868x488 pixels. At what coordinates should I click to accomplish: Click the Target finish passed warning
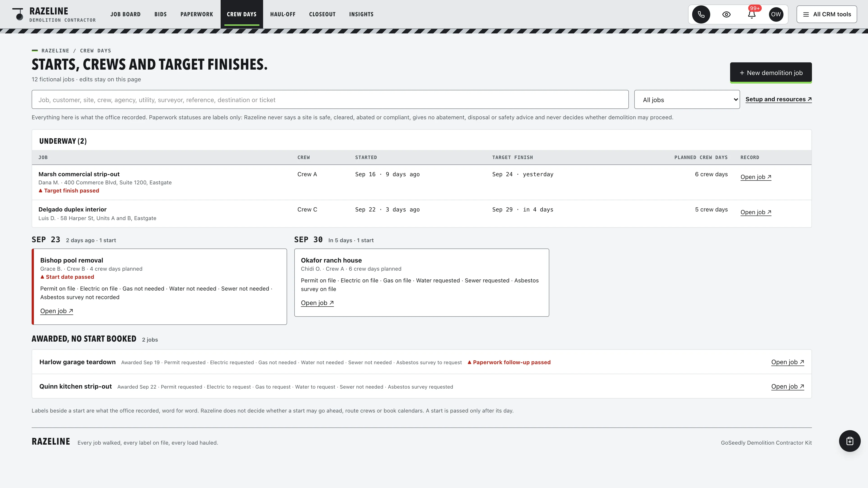pos(69,191)
